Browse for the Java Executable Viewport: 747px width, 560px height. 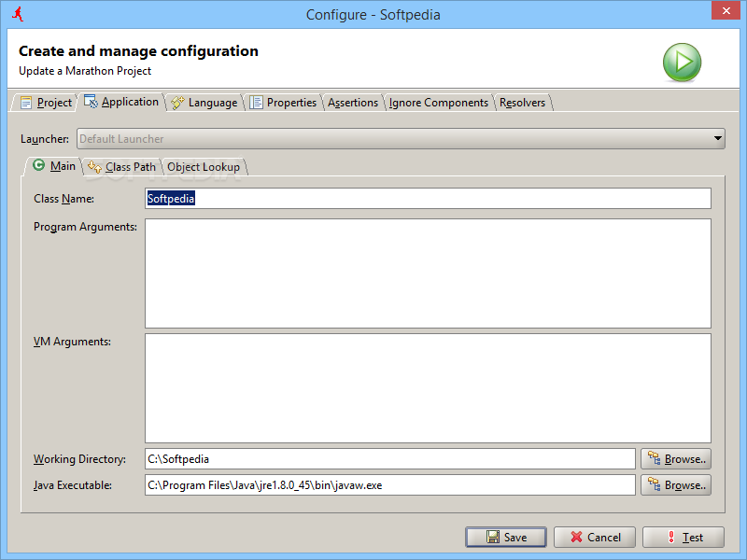coord(676,485)
